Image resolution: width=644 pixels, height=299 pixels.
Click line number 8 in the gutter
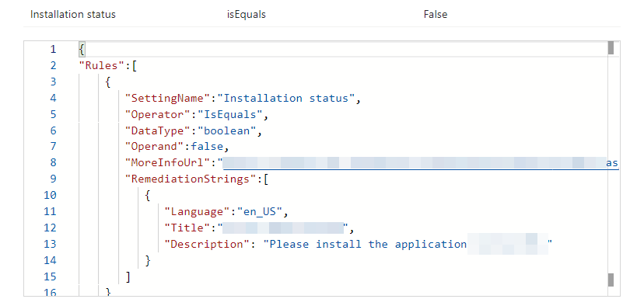53,163
